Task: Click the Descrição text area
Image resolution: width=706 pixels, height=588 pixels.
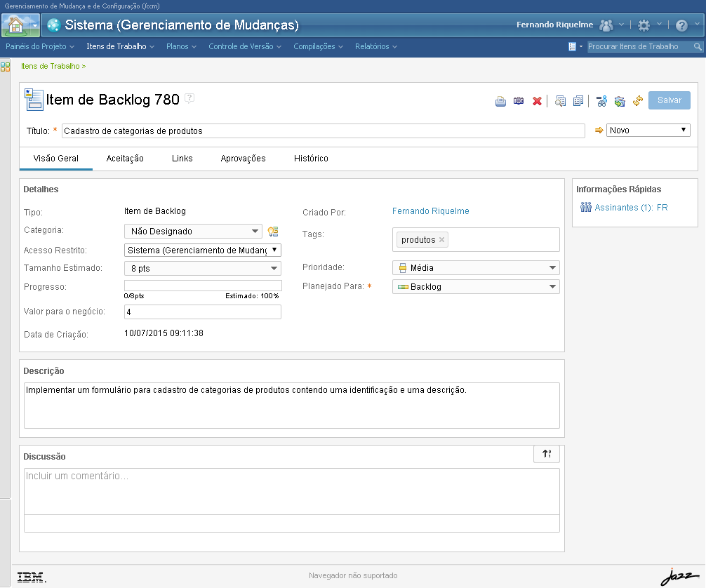Action: click(x=292, y=406)
